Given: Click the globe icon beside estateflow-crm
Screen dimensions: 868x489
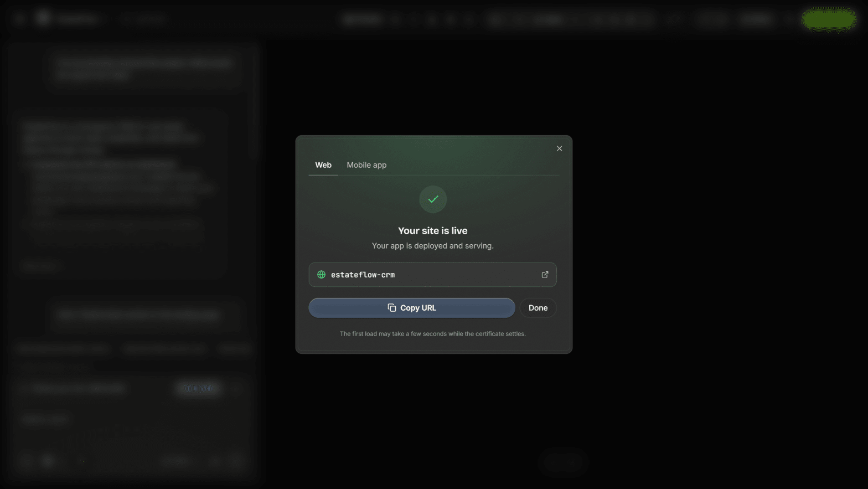Looking at the screenshot, I should [321, 275].
